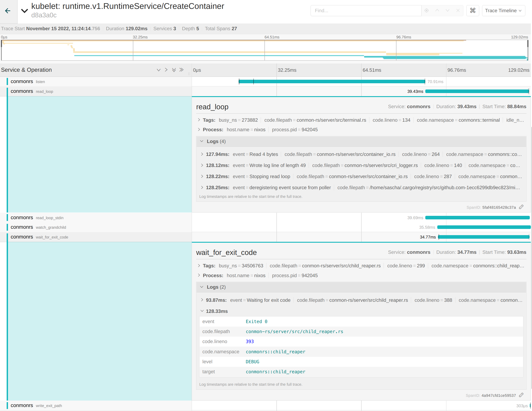Expand all spans with double down chevron

(x=174, y=70)
